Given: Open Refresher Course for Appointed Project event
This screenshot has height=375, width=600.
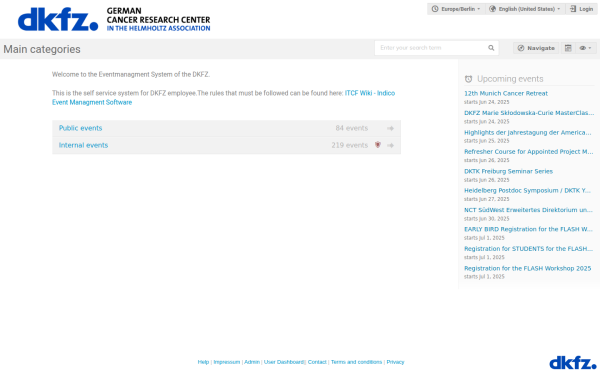Looking at the screenshot, I should [x=528, y=152].
